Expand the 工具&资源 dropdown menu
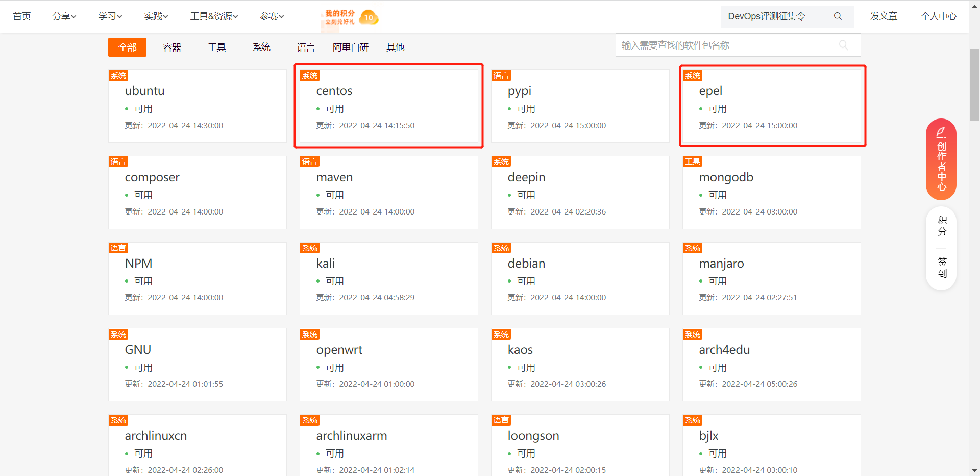980x476 pixels. point(214,16)
